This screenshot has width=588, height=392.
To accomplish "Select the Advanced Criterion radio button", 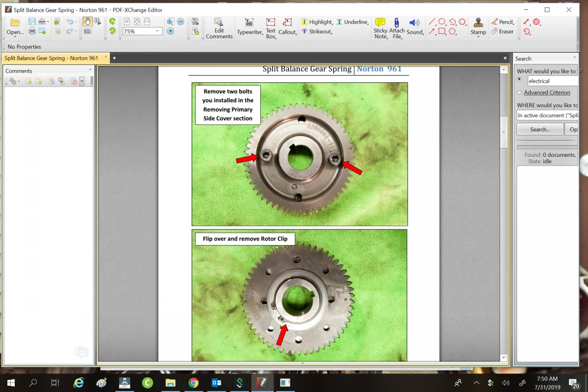I will (519, 92).
